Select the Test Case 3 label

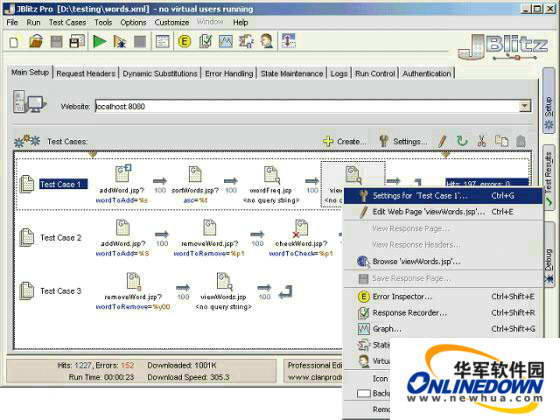61,291
